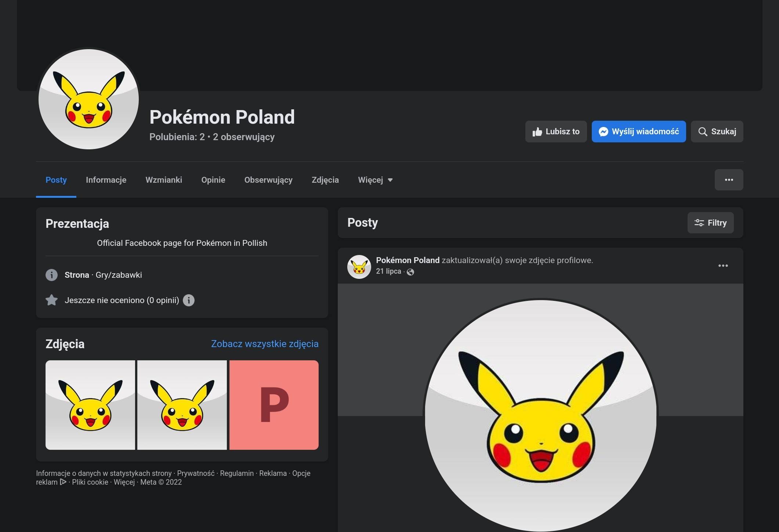Click the Messenger icon on Wyślij wiadomość
The image size is (779, 532).
click(605, 131)
